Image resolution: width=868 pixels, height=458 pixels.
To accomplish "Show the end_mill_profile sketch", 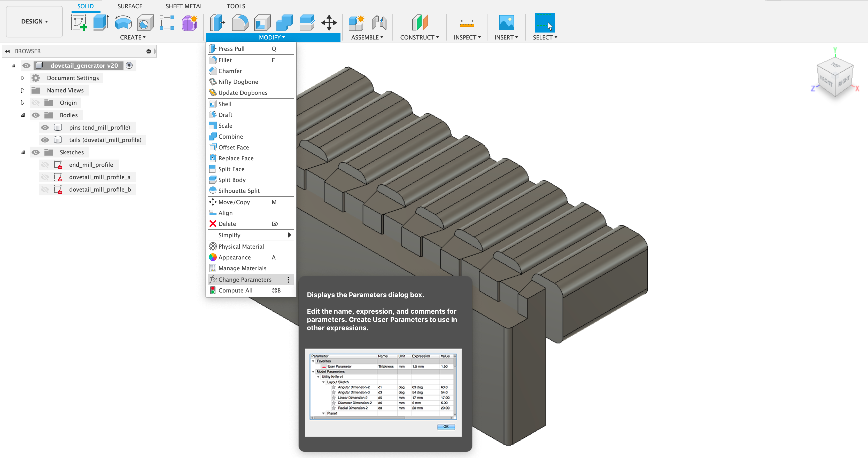I will point(45,165).
